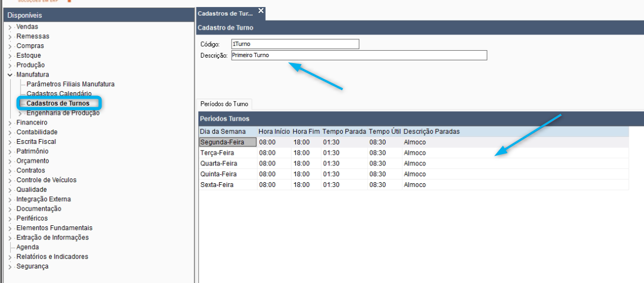Expand the Vendas tree node

pos(10,27)
